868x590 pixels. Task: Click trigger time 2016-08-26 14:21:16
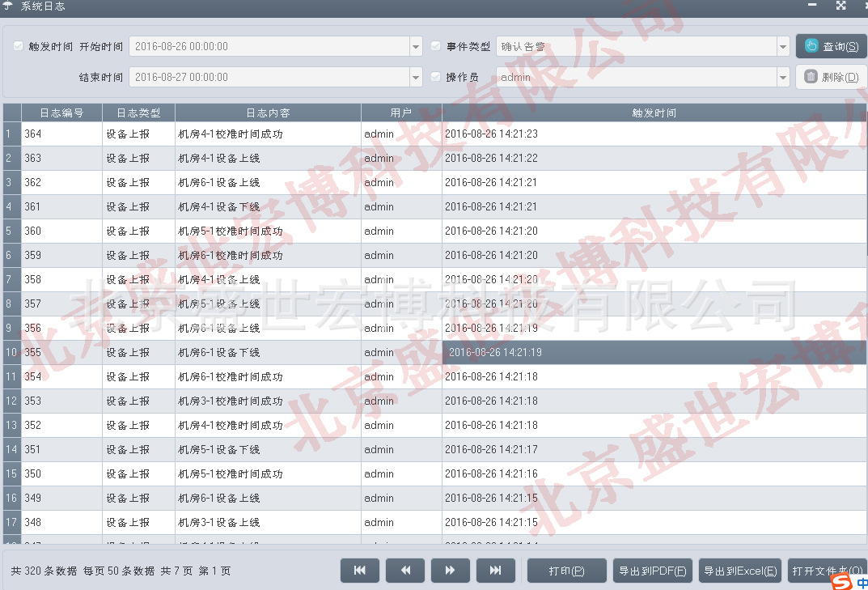[491, 473]
